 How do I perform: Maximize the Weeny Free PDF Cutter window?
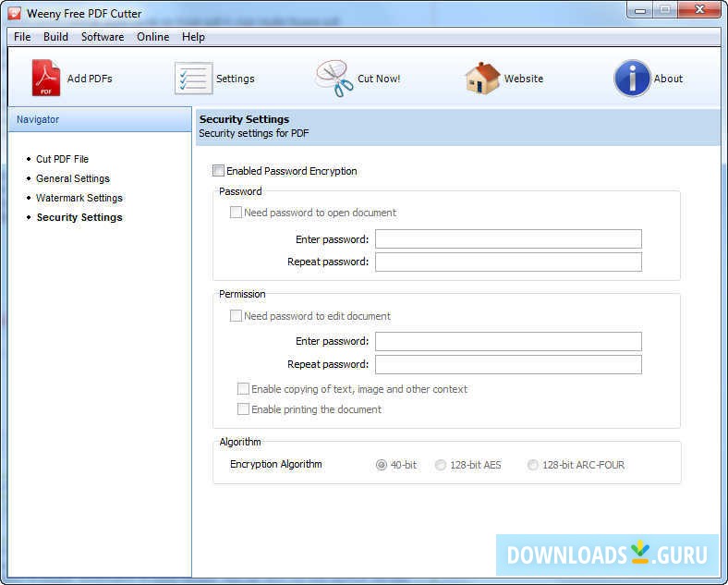coord(665,10)
